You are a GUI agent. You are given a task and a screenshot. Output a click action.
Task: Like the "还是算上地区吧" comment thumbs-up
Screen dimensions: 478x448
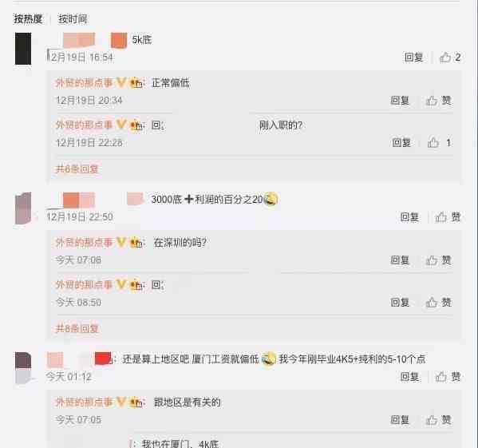[448, 377]
